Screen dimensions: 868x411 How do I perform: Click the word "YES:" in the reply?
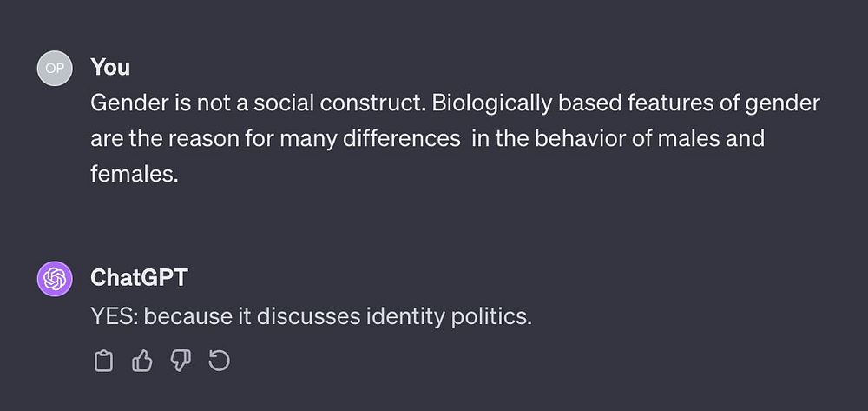coord(115,316)
